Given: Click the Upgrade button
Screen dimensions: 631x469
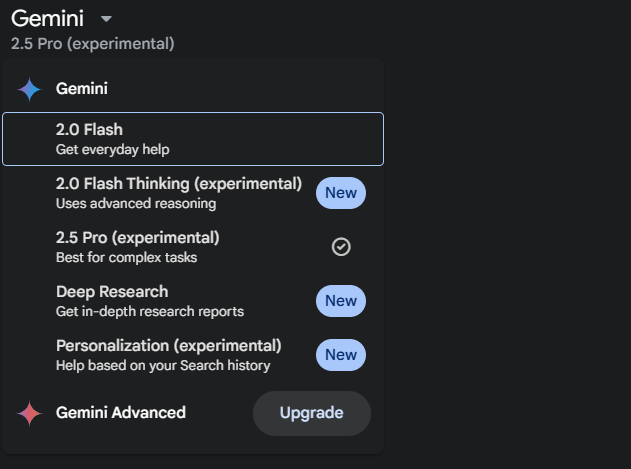Looking at the screenshot, I should pyautogui.click(x=311, y=413).
